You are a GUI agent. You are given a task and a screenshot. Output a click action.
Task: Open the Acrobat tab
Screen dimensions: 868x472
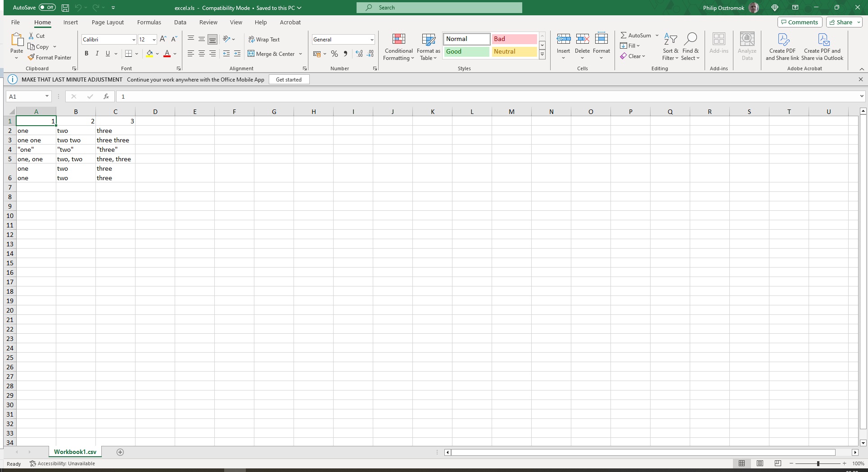coord(290,22)
